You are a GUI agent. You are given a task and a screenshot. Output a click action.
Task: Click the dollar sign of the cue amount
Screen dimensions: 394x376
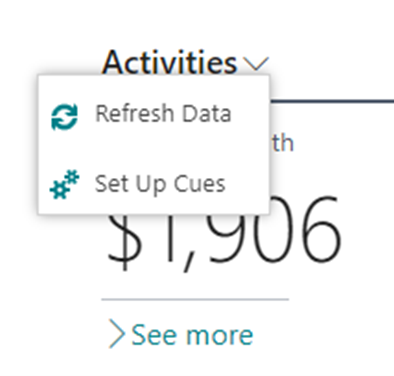click(125, 238)
